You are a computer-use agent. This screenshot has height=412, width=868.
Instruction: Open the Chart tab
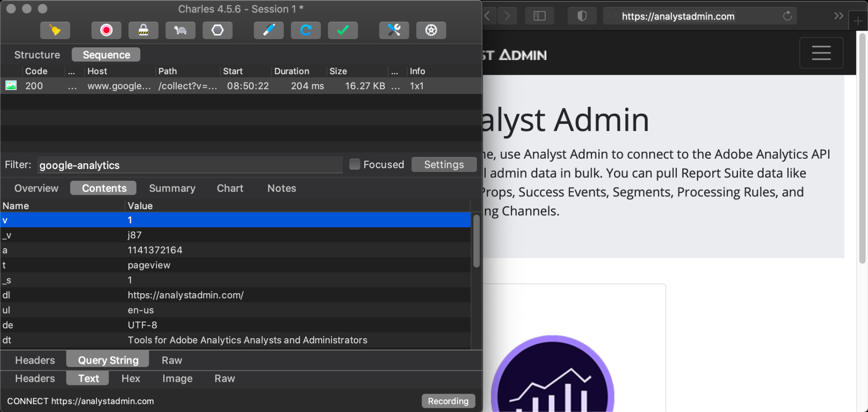(230, 188)
